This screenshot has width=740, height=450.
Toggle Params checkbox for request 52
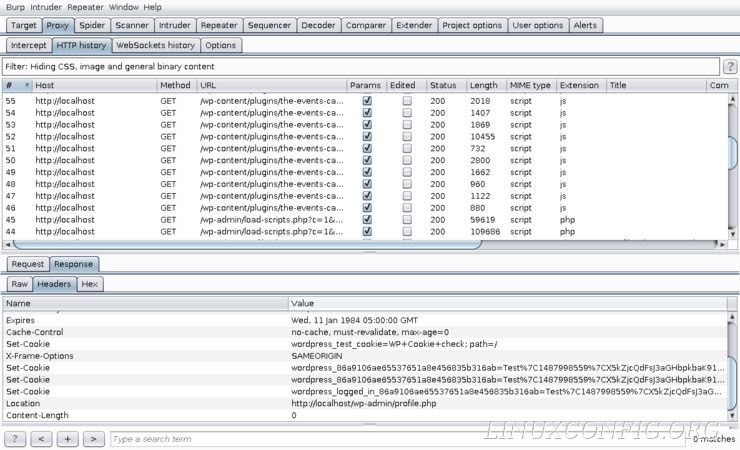tap(367, 136)
